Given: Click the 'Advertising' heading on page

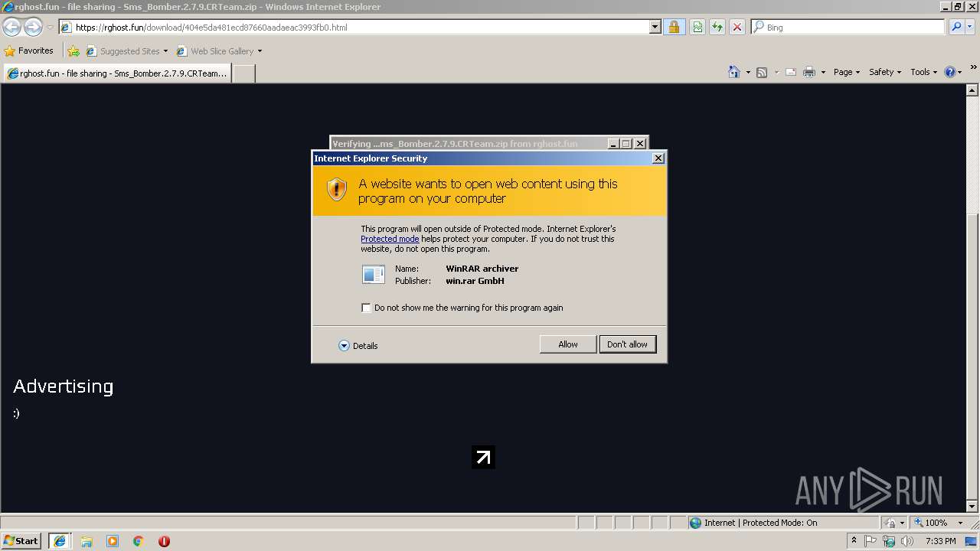Looking at the screenshot, I should pyautogui.click(x=64, y=386).
